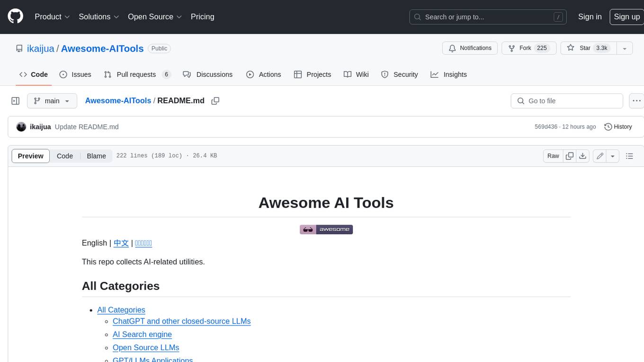
Task: Open the star lists dropdown arrow
Action: [x=625, y=48]
